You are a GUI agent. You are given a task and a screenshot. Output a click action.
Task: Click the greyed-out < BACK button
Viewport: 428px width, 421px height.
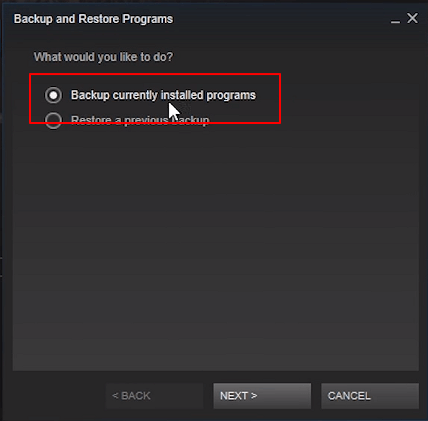[154, 396]
